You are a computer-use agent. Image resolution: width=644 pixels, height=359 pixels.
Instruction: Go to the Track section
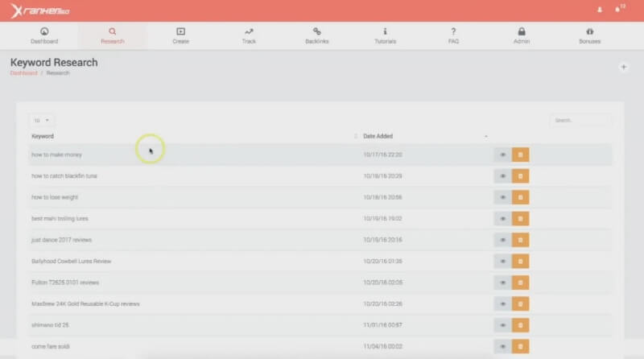click(x=249, y=35)
